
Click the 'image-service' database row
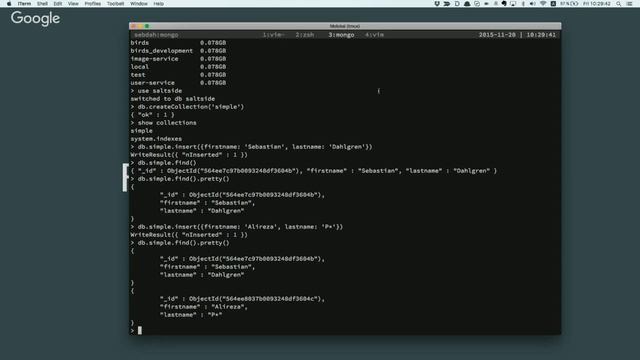[178, 59]
